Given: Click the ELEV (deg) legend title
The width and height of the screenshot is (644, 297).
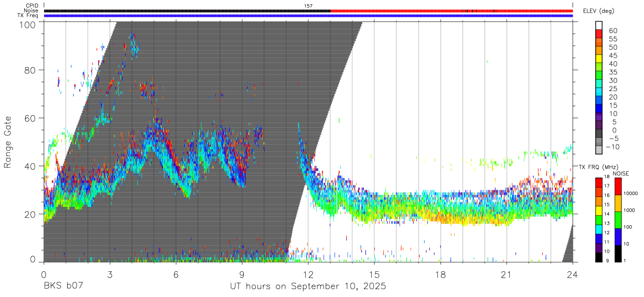Looking at the screenshot, I should coord(599,10).
